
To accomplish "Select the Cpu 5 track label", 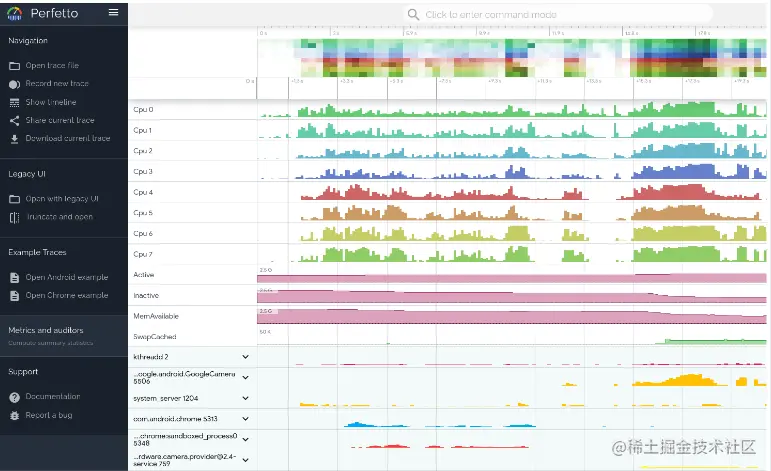I will pos(143,213).
